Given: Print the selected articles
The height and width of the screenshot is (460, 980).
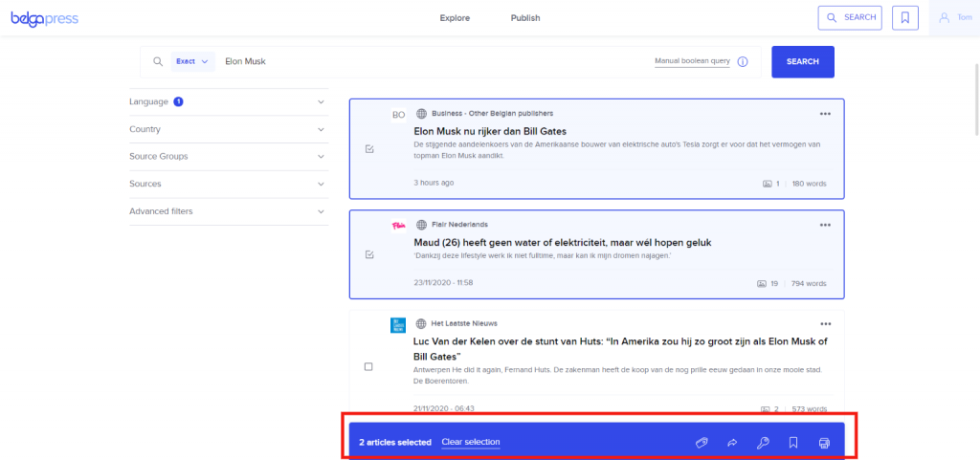Looking at the screenshot, I should pos(824,443).
